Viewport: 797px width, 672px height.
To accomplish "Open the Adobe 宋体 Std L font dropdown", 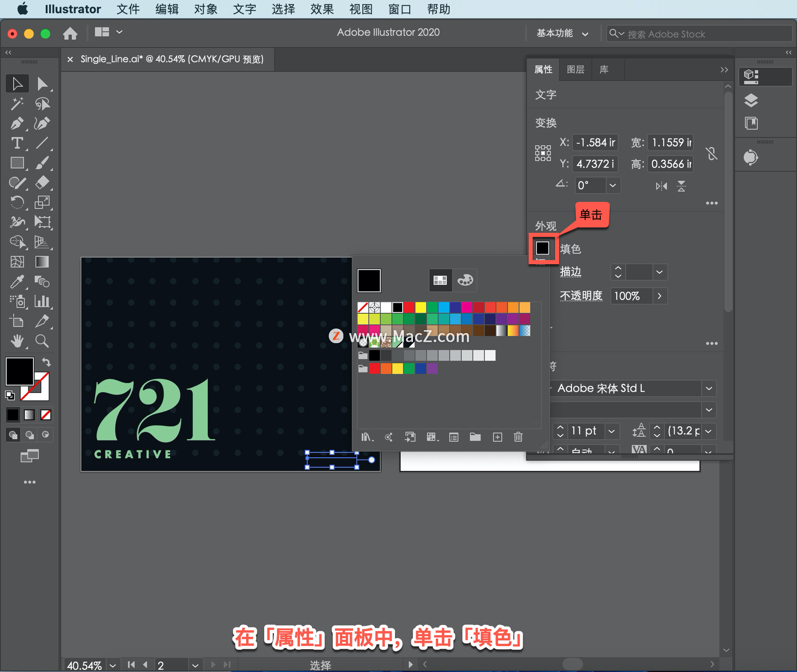I will 709,389.
